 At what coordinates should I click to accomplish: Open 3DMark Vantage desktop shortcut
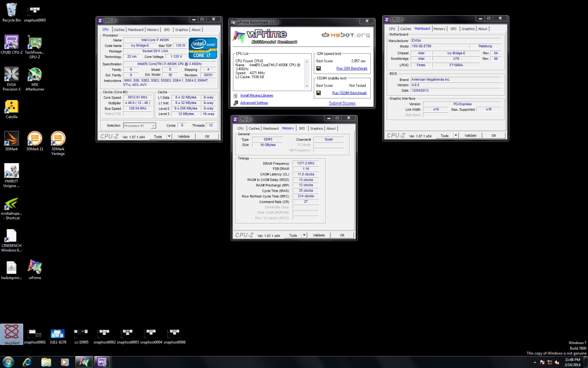point(58,139)
